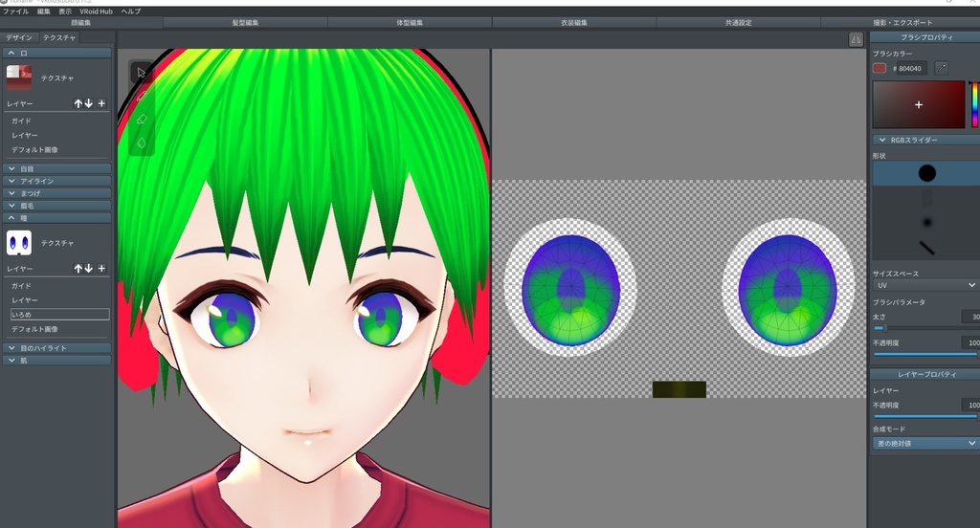Expand the 肌 section
Image resolution: width=980 pixels, height=528 pixels.
56,361
